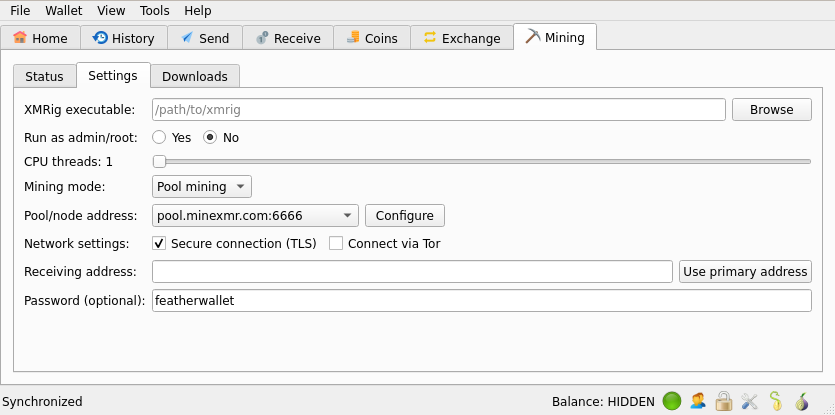Click the Synchronized status text
This screenshot has height=415, width=835.
(43, 401)
